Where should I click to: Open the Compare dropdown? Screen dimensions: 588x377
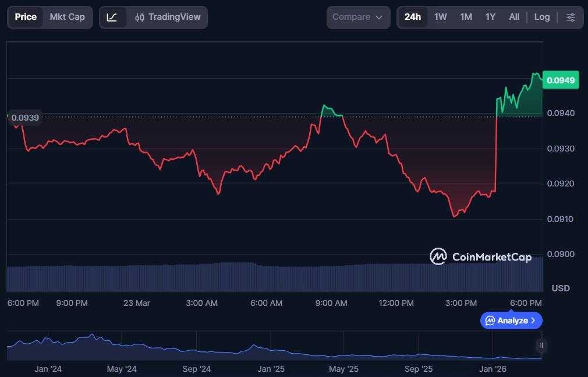pos(357,17)
